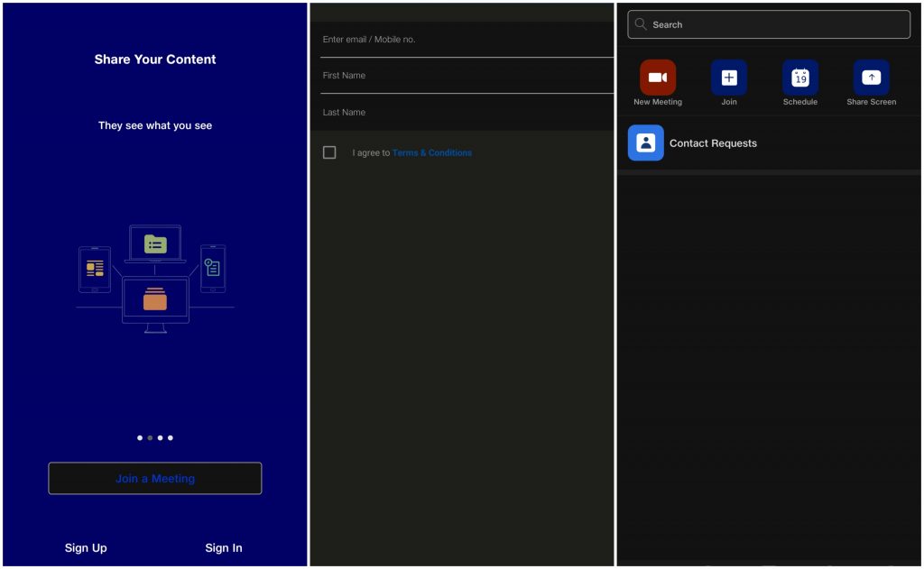Screen dimensions: 924x569
Task: Click the Share Your Content heading
Action: click(155, 60)
